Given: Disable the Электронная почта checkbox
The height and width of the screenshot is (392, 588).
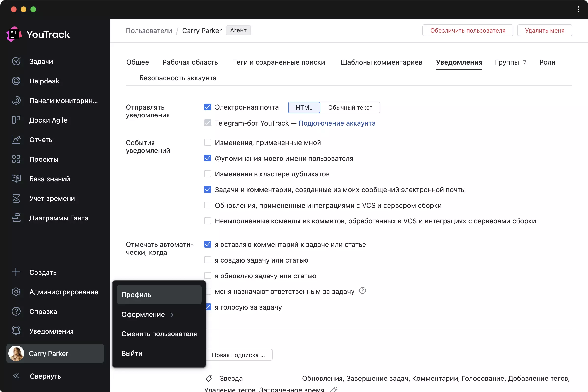Looking at the screenshot, I should pos(208,107).
